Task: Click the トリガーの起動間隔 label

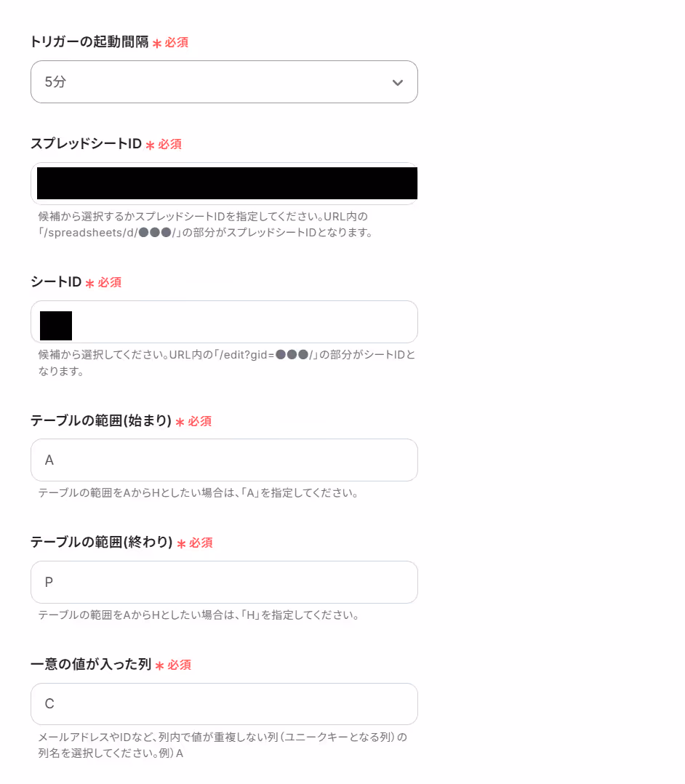Action: [89, 42]
